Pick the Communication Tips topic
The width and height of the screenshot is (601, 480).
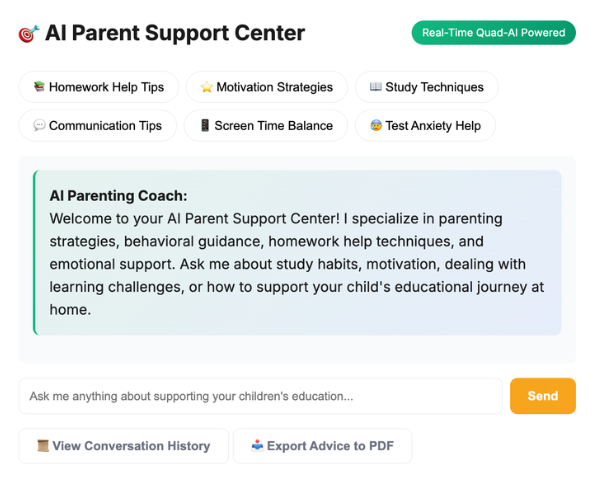(97, 126)
